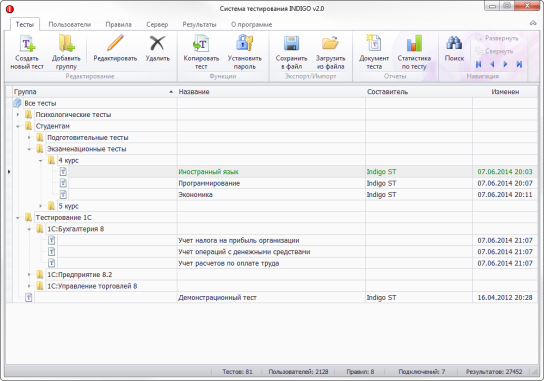Screen dimensions: 544x381
Task: Click test icon of Демонстрационный тест row
Action: point(29,297)
